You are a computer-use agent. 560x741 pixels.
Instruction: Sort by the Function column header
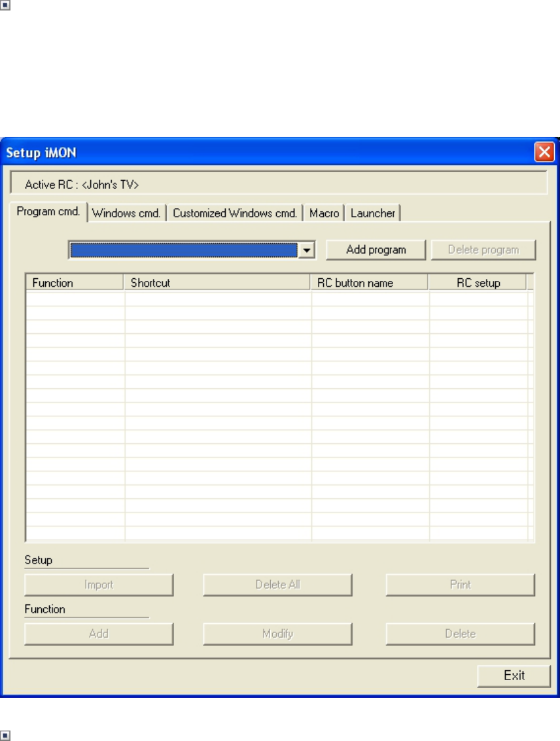[75, 283]
